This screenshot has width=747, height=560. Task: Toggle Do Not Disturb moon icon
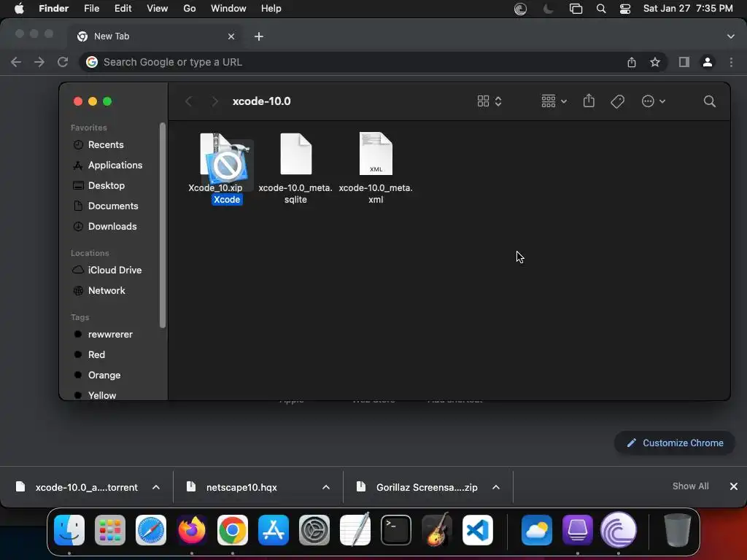tap(549, 9)
